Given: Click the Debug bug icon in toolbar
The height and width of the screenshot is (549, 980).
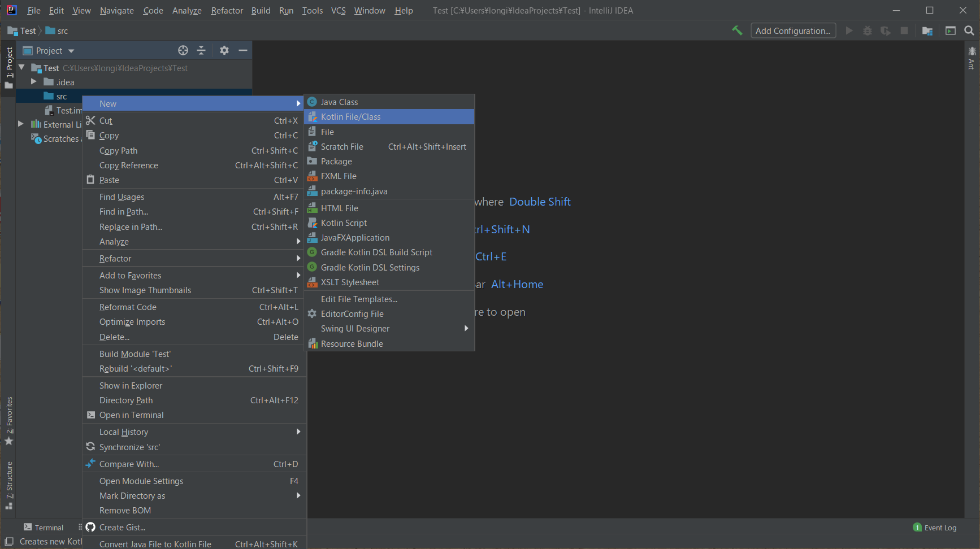Looking at the screenshot, I should click(868, 30).
